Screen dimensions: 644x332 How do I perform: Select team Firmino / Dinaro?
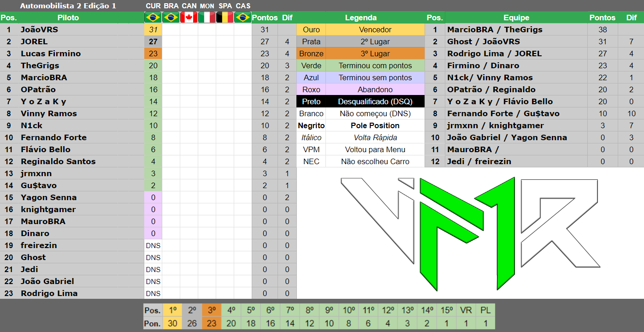click(x=483, y=65)
